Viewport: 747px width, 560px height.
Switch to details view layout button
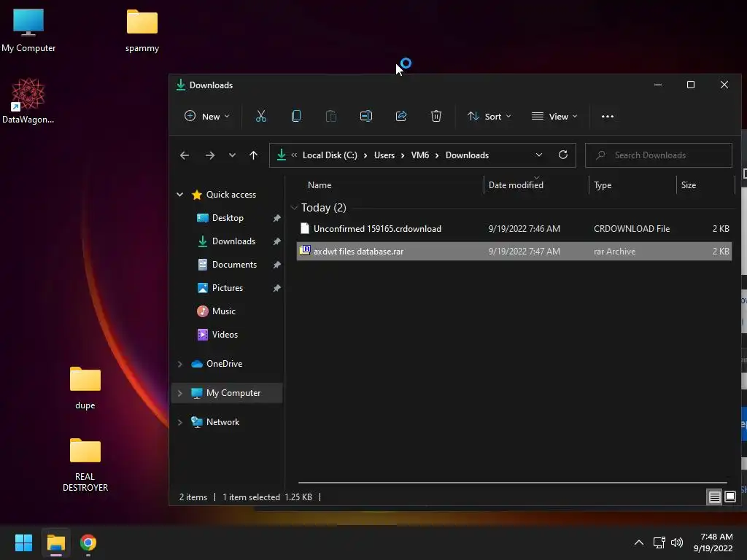click(714, 497)
